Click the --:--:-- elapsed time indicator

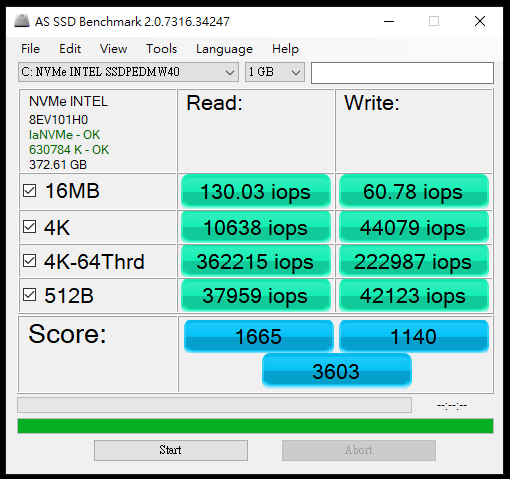point(452,405)
